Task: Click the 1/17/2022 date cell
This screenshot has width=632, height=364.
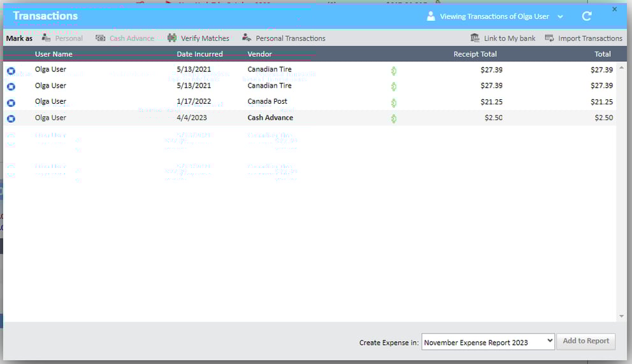Action: (194, 101)
